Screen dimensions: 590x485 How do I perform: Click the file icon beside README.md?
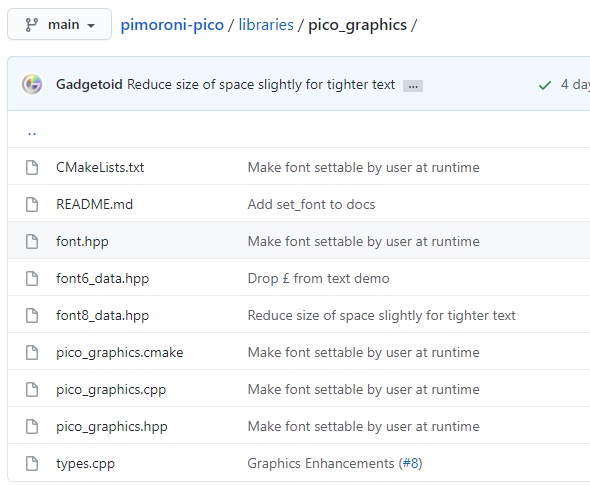click(x=32, y=204)
